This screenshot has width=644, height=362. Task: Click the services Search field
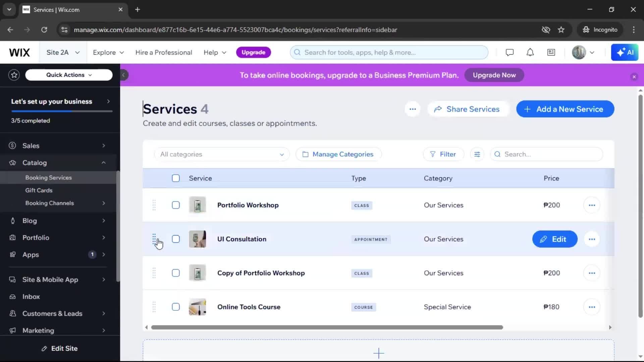pyautogui.click(x=546, y=155)
